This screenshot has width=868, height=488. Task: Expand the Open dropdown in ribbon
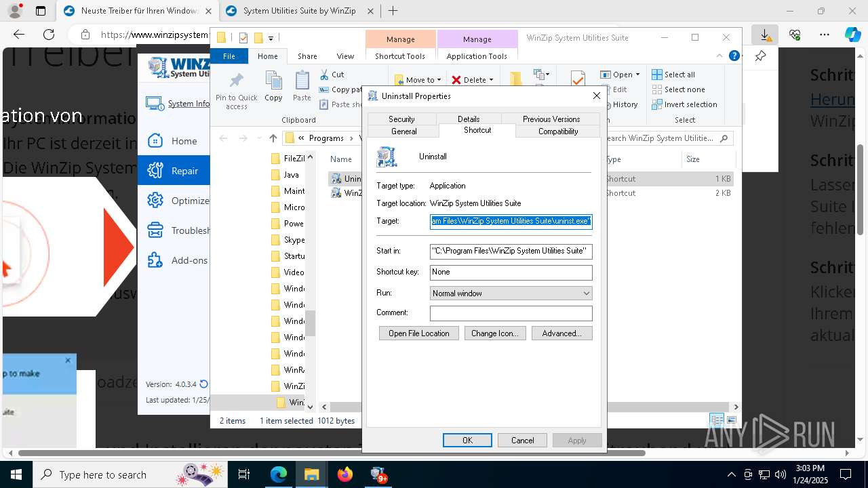tap(637, 75)
